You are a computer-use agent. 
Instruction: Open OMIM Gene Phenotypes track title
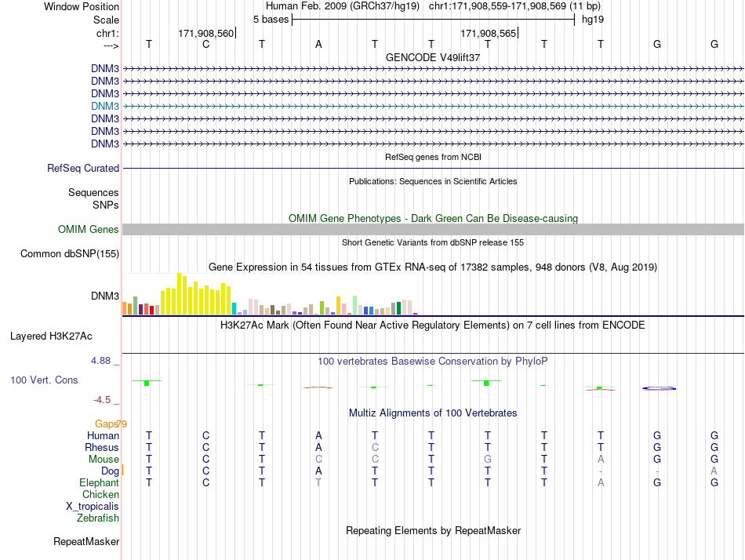coord(433,218)
